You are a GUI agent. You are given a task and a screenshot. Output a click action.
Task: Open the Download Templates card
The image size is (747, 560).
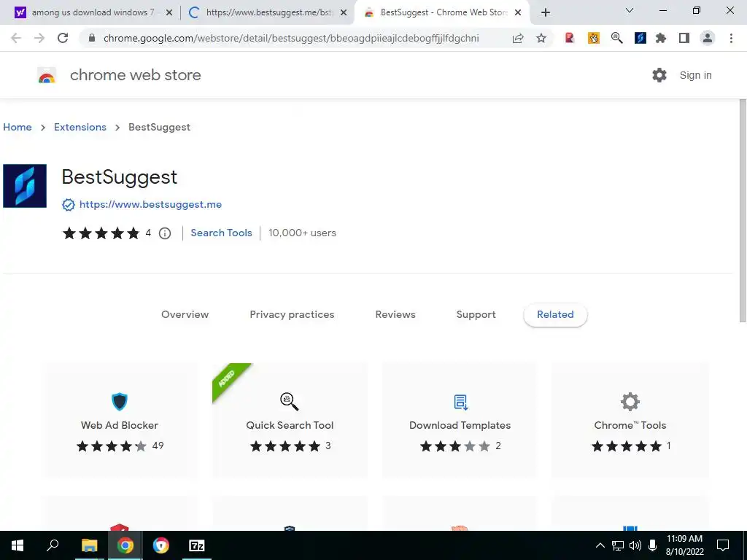pos(460,421)
